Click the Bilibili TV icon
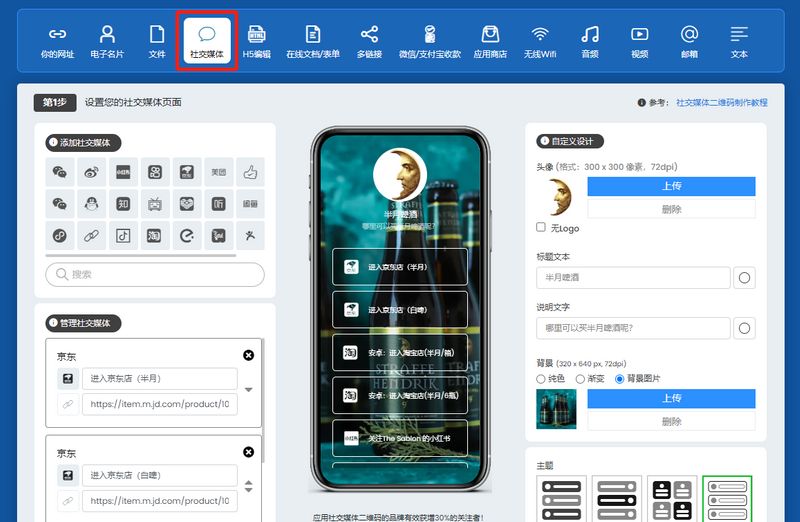 (x=155, y=204)
